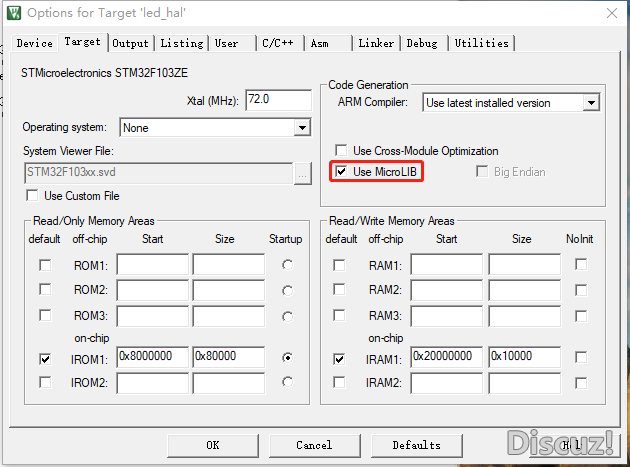This screenshot has height=467, width=630.
Task: Enable Use Cross-Module Optimization
Action: [x=341, y=151]
